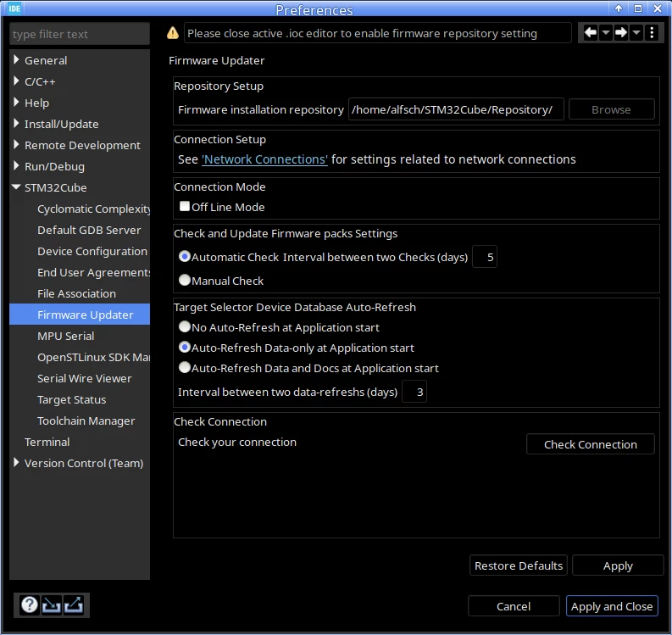This screenshot has height=635, width=672.
Task: Click the help question mark icon
Action: (x=30, y=605)
